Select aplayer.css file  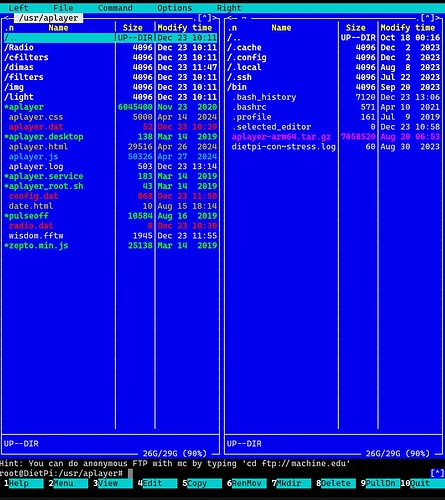(110, 117)
